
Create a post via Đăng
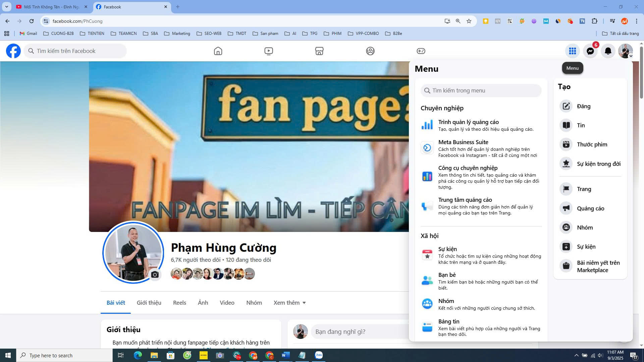coord(590,106)
